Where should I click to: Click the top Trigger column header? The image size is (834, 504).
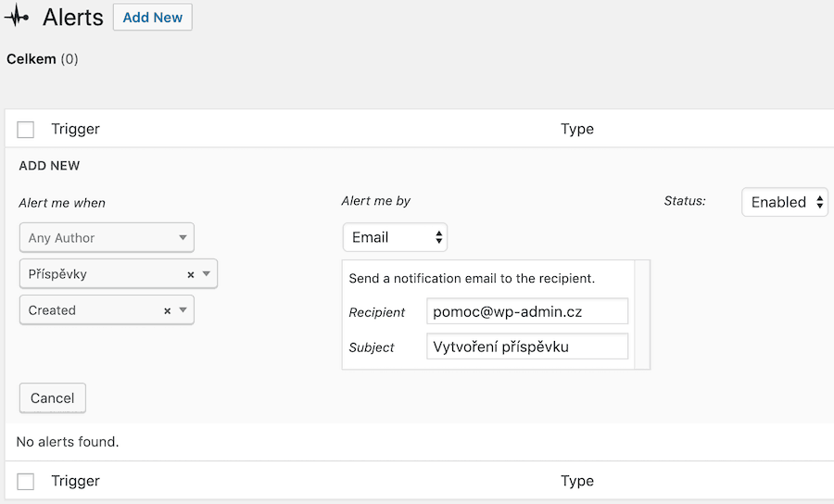[76, 129]
